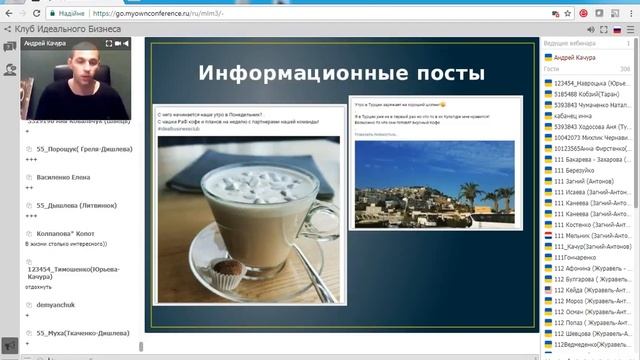Screen dimensions: 640x360
Task: Open the Russian flag language selector
Action: pos(617,29)
